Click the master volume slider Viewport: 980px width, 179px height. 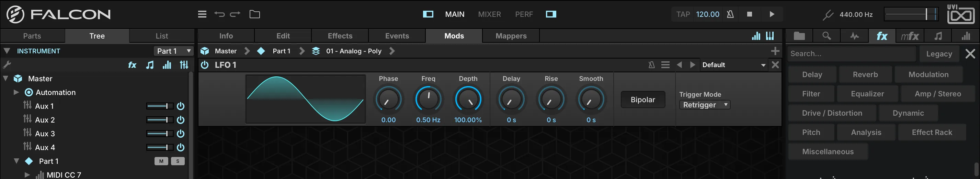pos(911,14)
